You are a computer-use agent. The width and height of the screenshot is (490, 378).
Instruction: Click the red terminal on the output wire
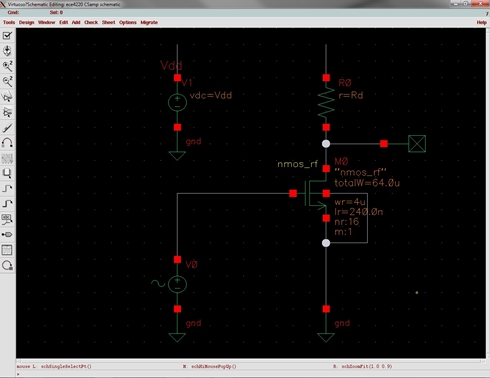point(384,144)
